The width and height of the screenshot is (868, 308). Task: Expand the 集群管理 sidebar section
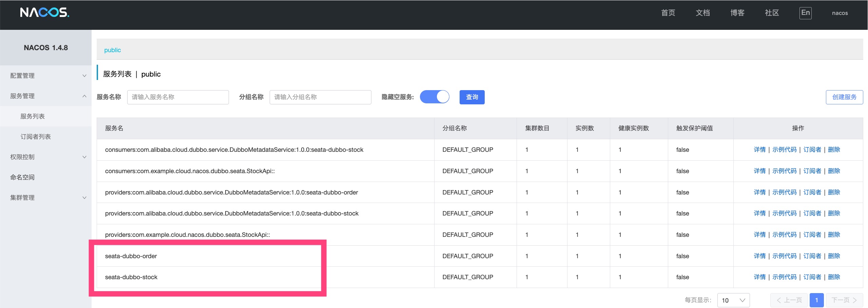click(x=46, y=198)
